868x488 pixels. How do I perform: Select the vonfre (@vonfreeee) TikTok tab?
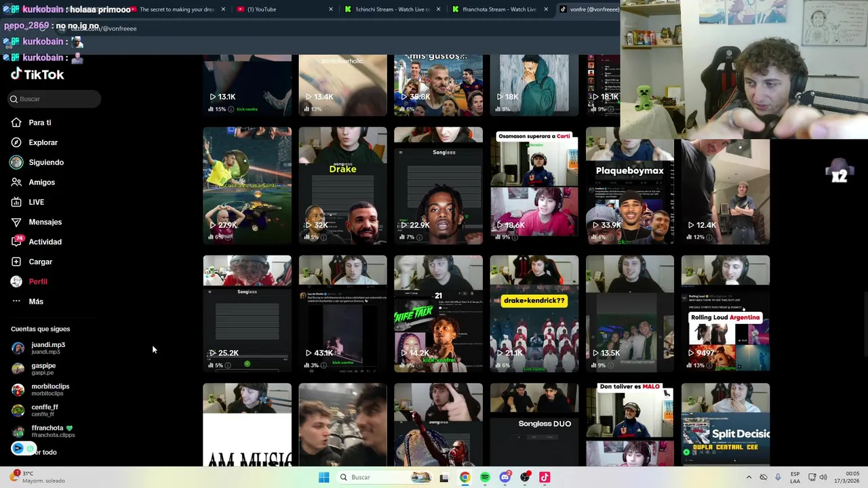point(589,9)
